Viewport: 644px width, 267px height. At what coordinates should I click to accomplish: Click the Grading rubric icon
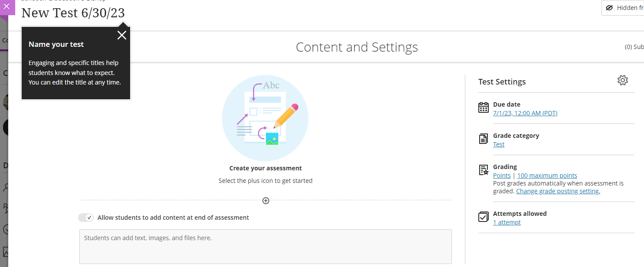pyautogui.click(x=483, y=170)
